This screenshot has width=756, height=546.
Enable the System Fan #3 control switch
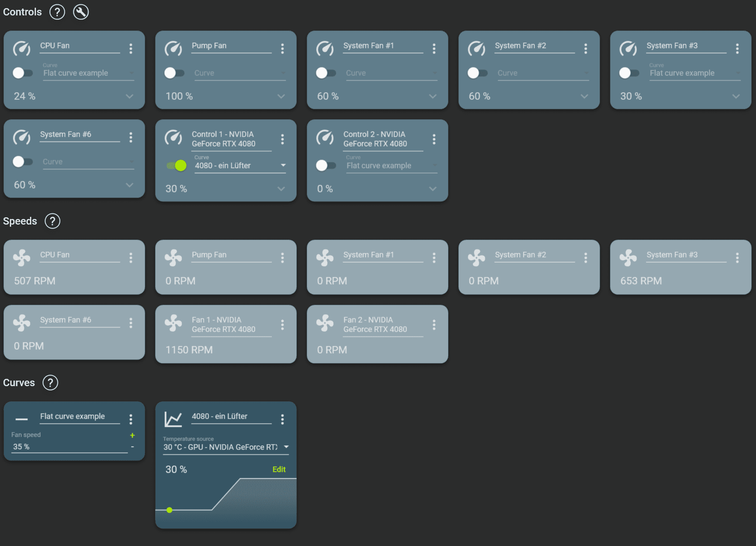click(x=629, y=73)
